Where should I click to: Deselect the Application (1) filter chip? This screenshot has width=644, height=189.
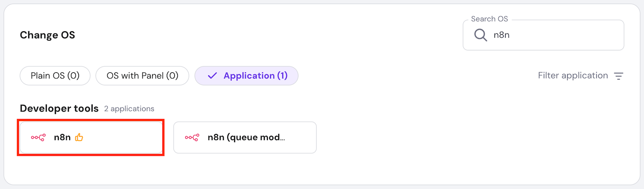(x=247, y=76)
